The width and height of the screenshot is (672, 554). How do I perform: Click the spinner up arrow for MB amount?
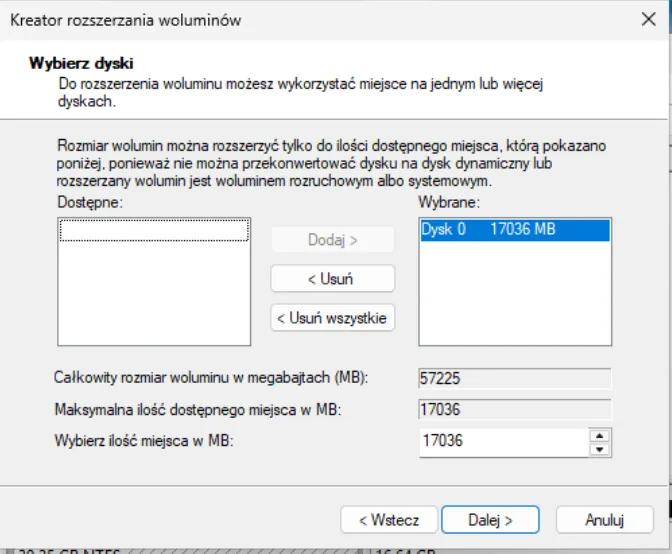pos(600,434)
